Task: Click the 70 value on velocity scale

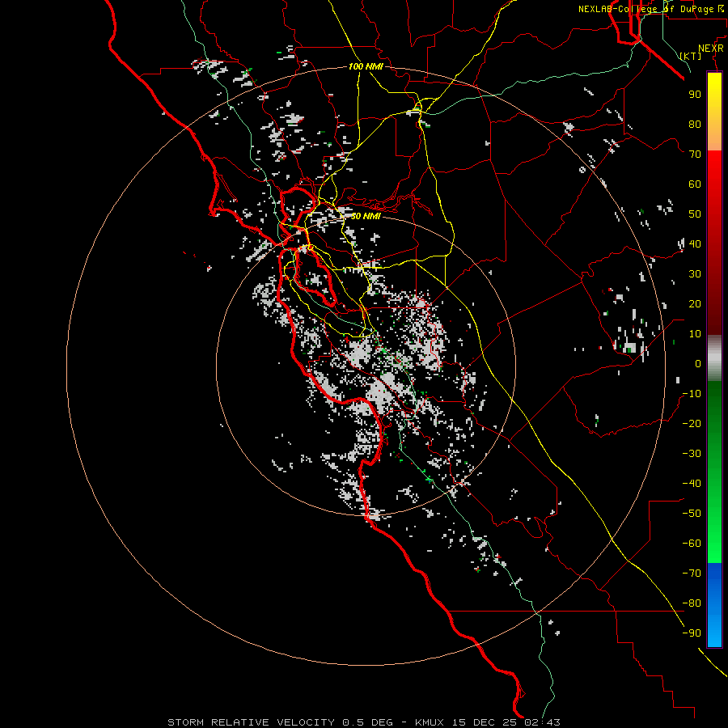Action: [x=695, y=154]
